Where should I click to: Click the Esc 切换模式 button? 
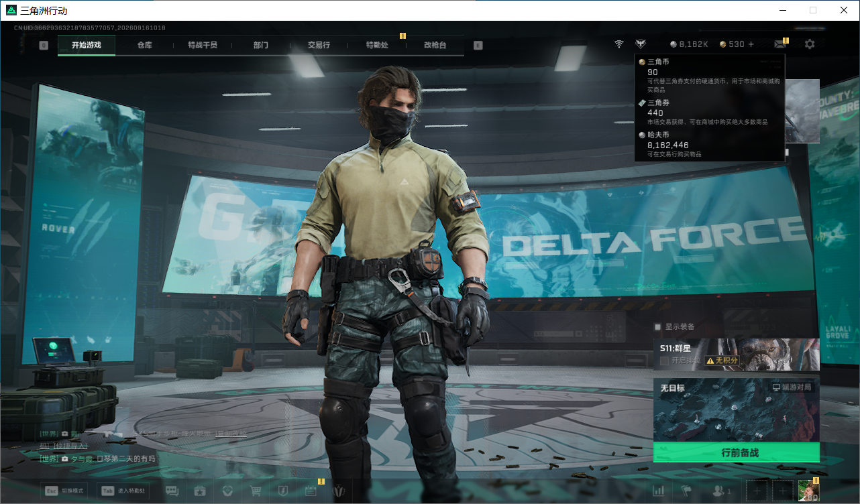click(64, 491)
